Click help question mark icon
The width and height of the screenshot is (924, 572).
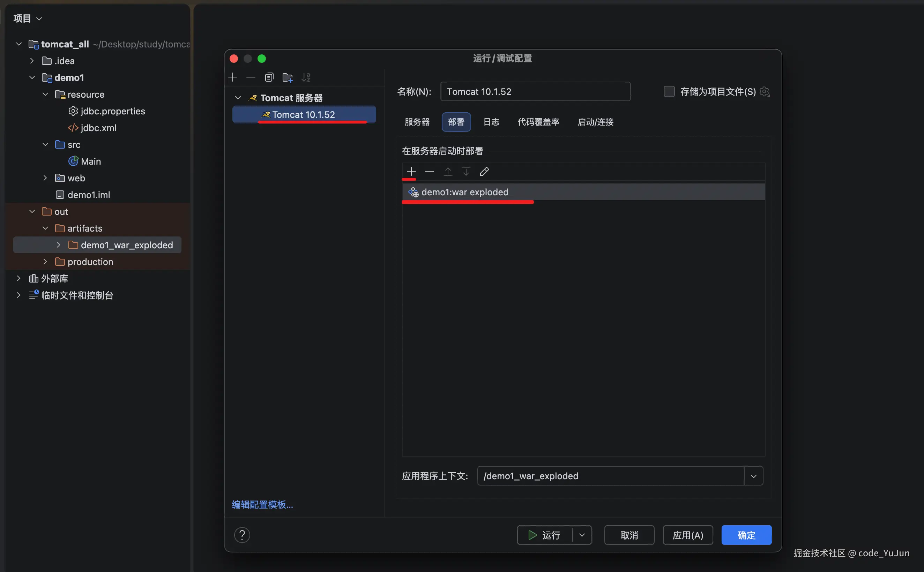tap(242, 535)
